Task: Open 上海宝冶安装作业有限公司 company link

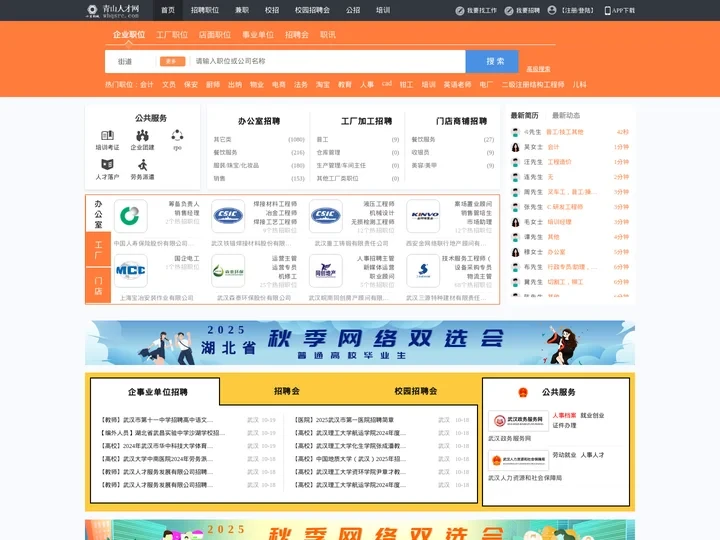Action: (x=157, y=298)
